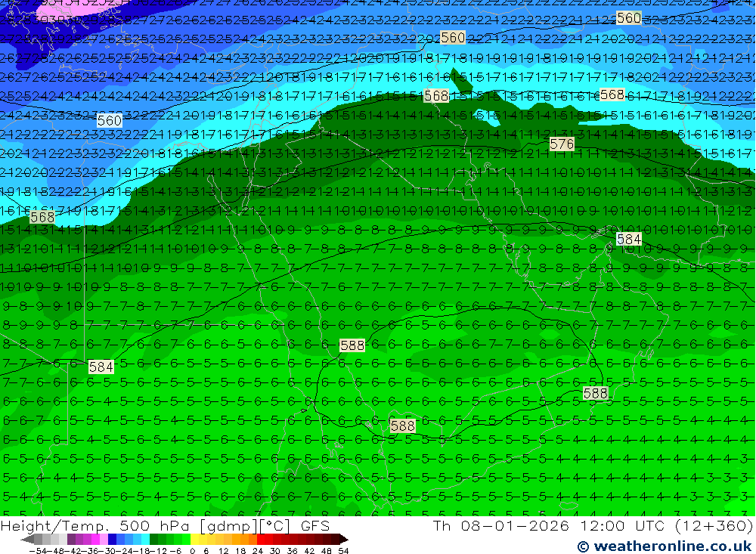Click the positive '6' legend value
The image size is (756, 554).
pos(206,551)
